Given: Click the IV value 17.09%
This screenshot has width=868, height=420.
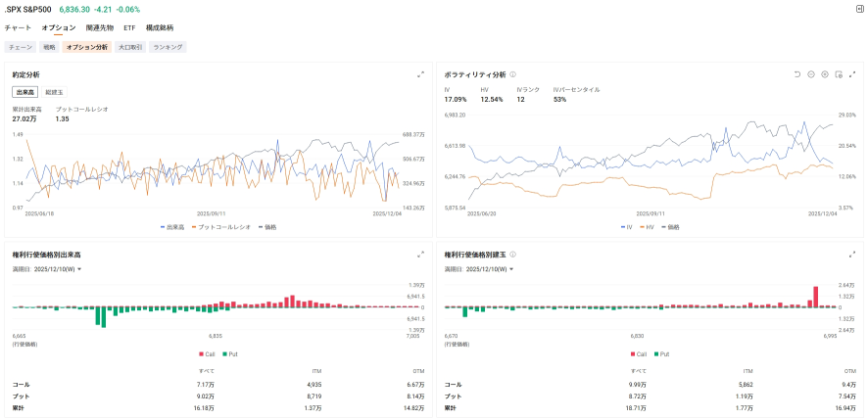Looking at the screenshot, I should tap(456, 100).
